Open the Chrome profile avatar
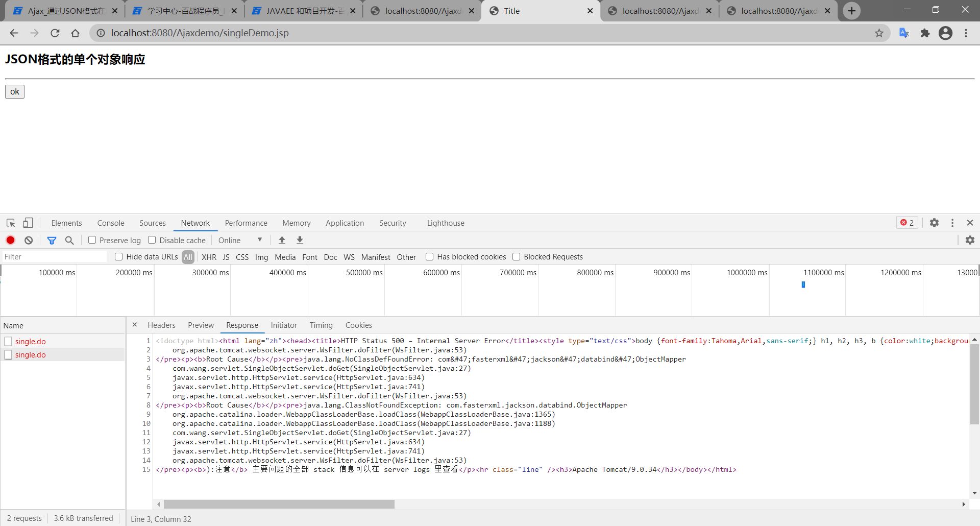This screenshot has height=526, width=980. pos(945,33)
